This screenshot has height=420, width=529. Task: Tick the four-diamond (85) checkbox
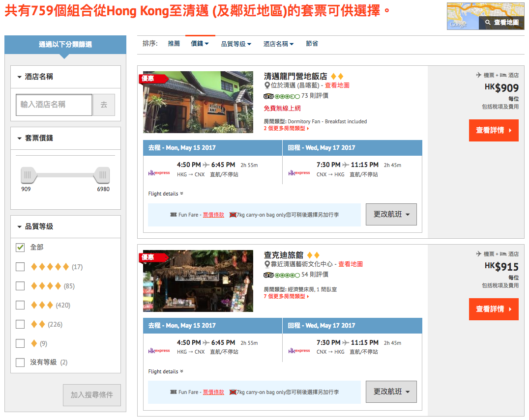coord(20,286)
